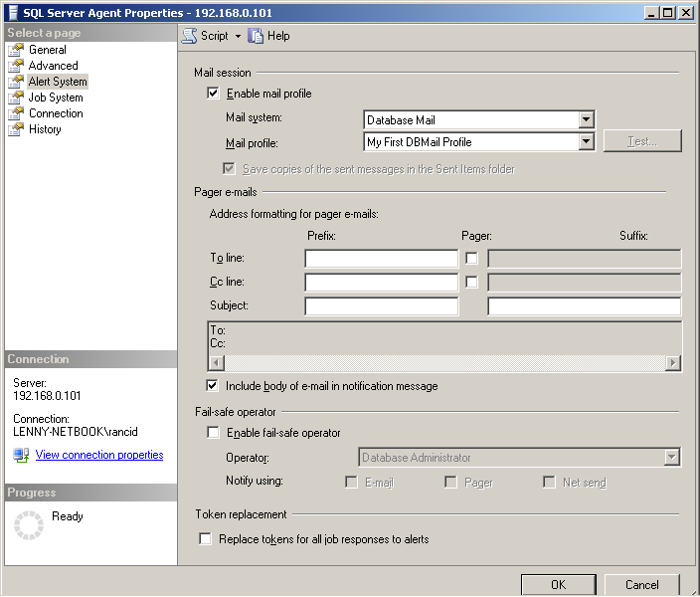This screenshot has width=700, height=597.
Task: Check the Pager notify option
Action: (x=450, y=482)
